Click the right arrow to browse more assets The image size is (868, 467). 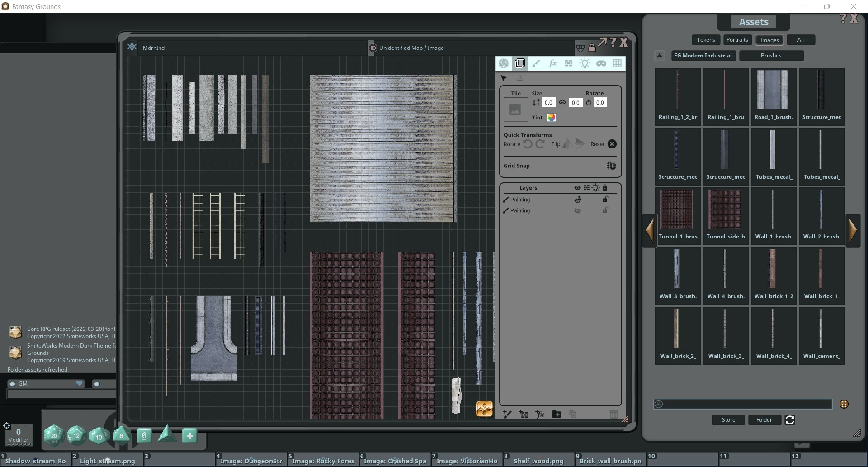pyautogui.click(x=854, y=230)
